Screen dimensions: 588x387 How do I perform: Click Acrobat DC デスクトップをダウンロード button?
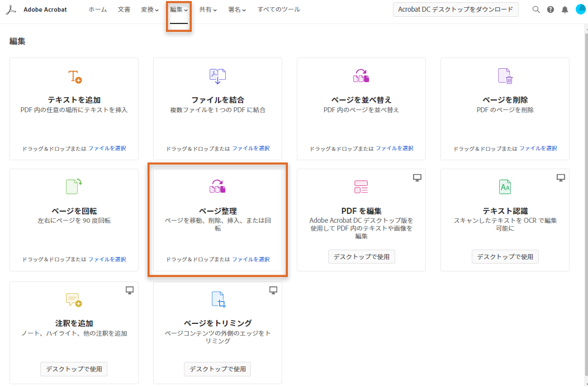point(456,9)
